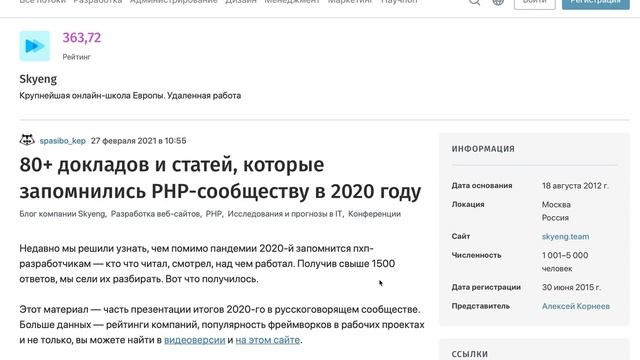
Task: Click registration date 30 июня 2015 г.
Action: tap(571, 287)
